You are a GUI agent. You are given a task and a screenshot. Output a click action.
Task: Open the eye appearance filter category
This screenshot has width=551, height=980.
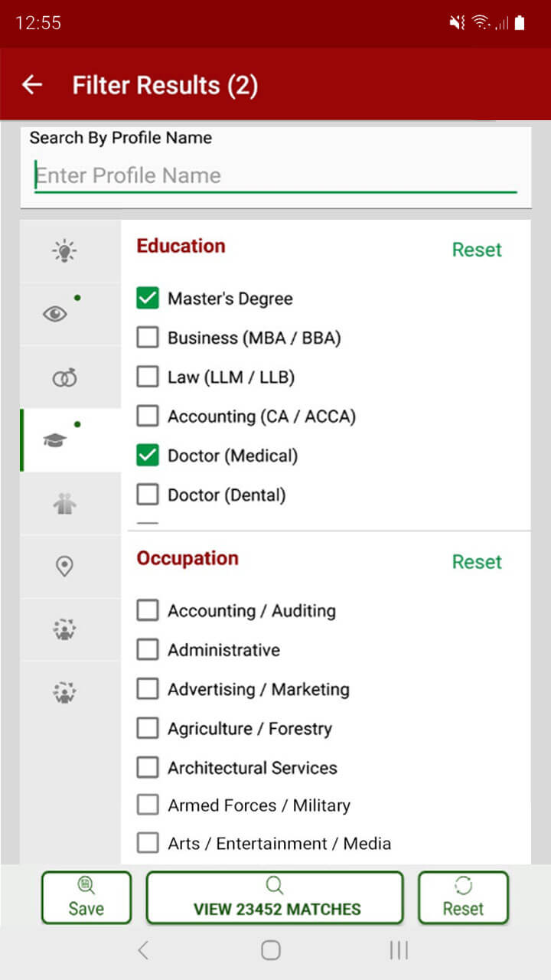coord(55,314)
